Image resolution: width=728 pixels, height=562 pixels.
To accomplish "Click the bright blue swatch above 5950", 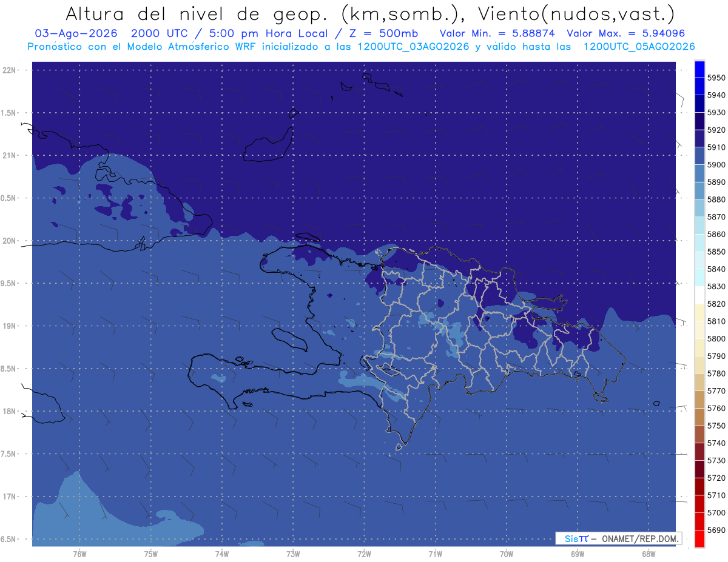I will click(699, 69).
